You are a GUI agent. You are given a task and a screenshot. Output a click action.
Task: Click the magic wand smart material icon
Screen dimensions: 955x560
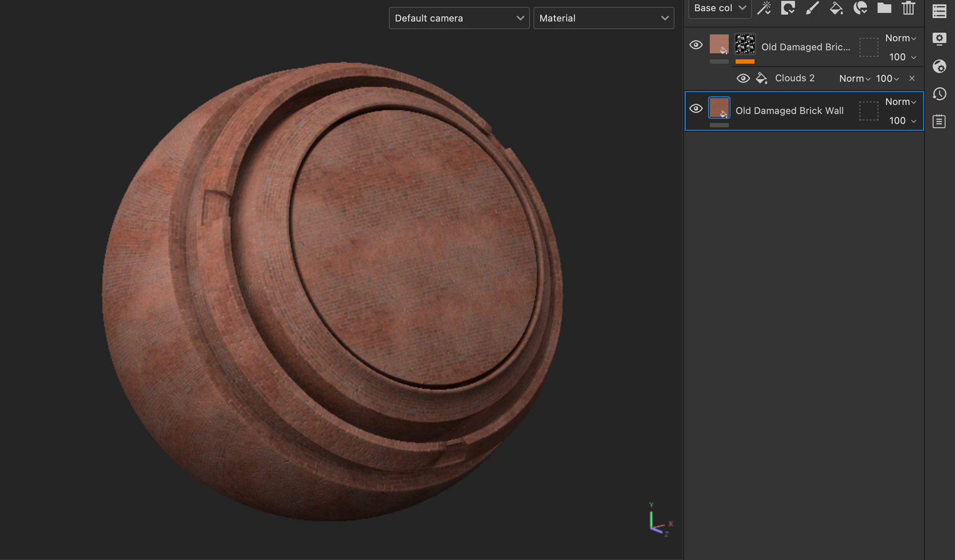click(764, 8)
